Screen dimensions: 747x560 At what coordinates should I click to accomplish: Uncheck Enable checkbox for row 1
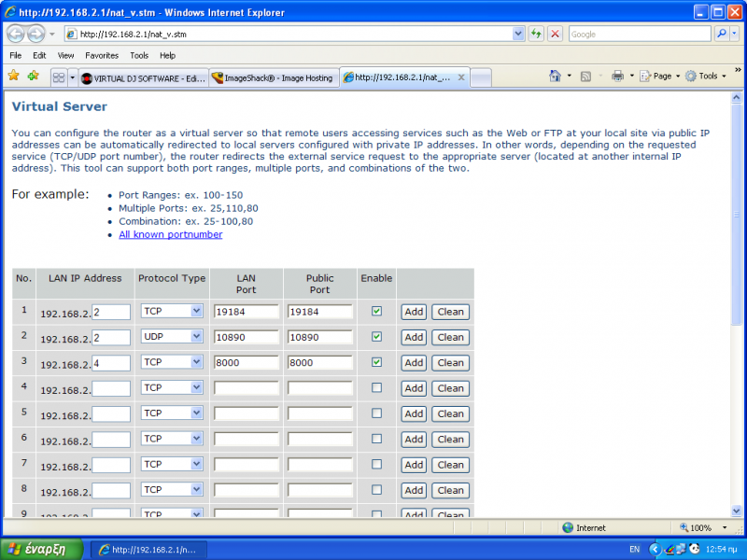[376, 311]
